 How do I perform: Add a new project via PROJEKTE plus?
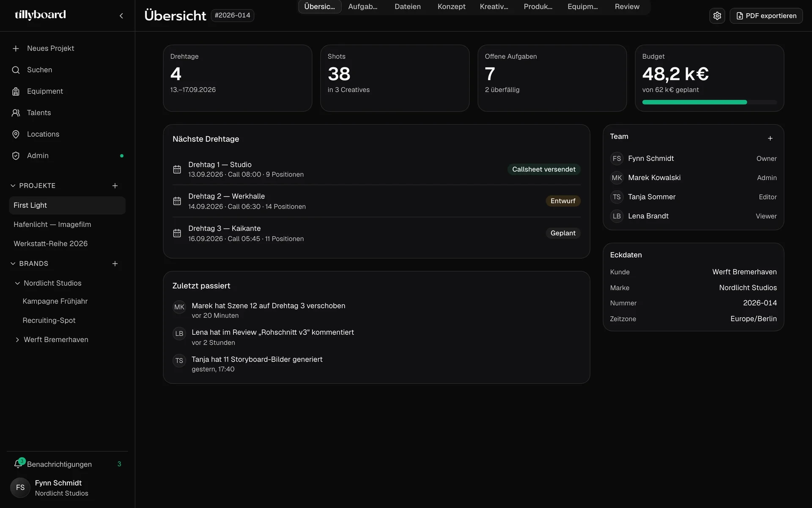pos(115,186)
